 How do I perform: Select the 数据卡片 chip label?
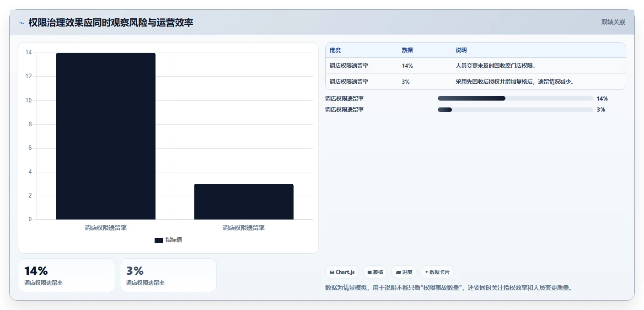[440, 272]
